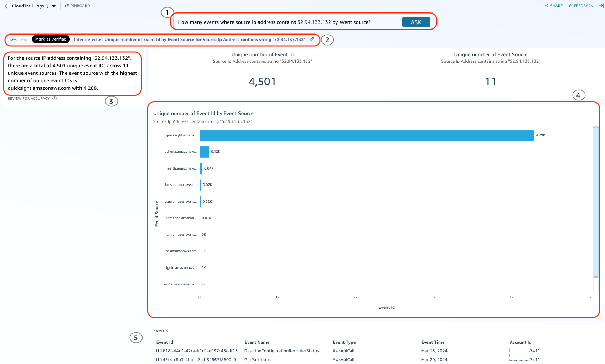The height and width of the screenshot is (364, 605).
Task: Click the Redo interpretation arrow
Action: pos(24,40)
